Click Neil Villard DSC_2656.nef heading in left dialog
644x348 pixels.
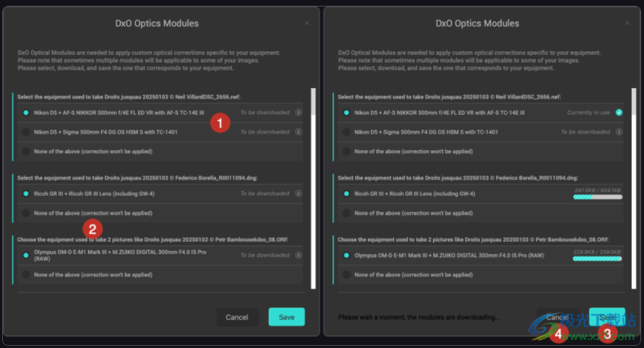(129, 97)
